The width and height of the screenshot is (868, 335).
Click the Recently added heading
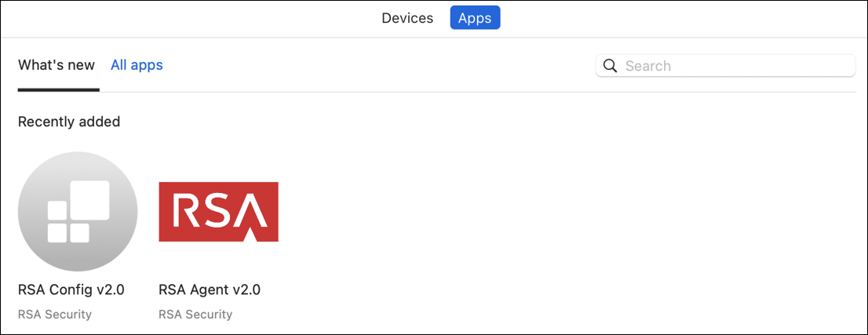(69, 122)
